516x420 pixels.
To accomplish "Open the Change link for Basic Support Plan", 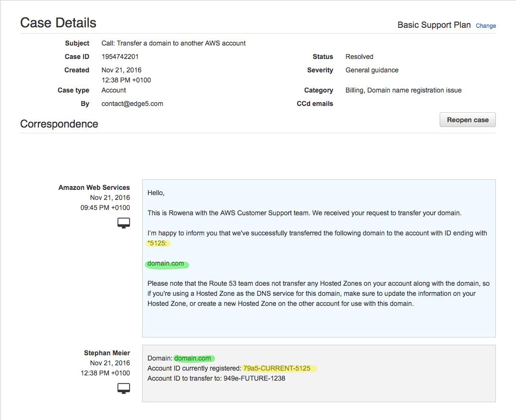I will (x=486, y=25).
